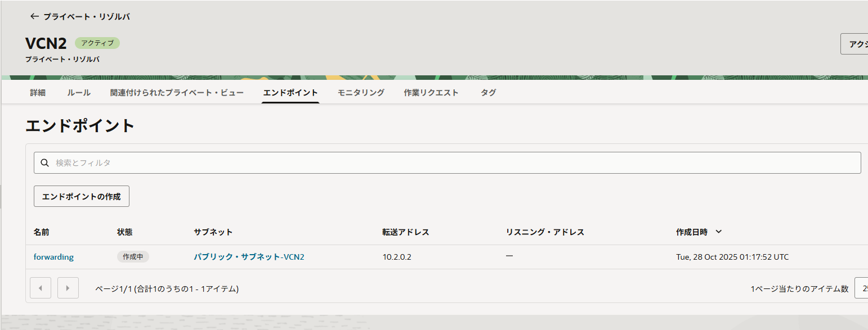The image size is (868, 330).
Task: Open the forwarding endpoint link
Action: (x=53, y=257)
